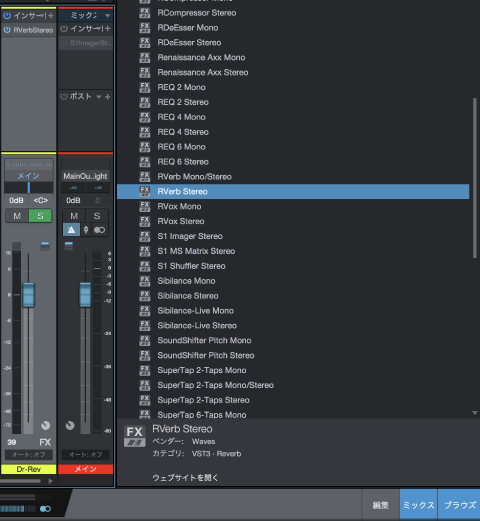
Task: Click the FX icon beside S1 Shuffler Stereo
Action: pos(145,266)
